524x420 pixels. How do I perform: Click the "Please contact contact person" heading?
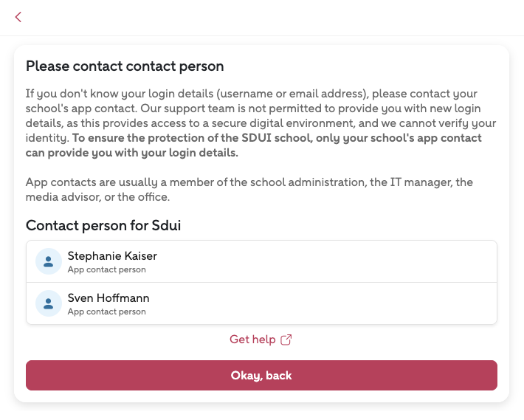click(x=125, y=66)
